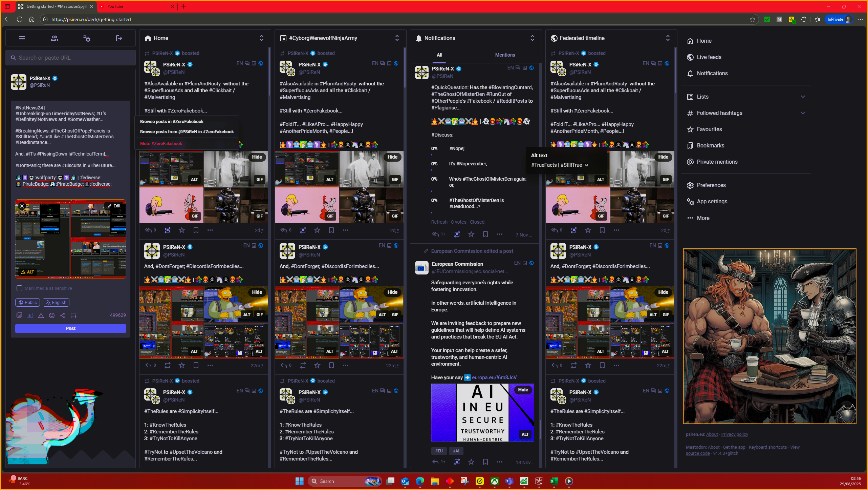Image resolution: width=868 pixels, height=490 pixels.
Task: Expand the Followed hashtags chevron
Action: coord(803,113)
